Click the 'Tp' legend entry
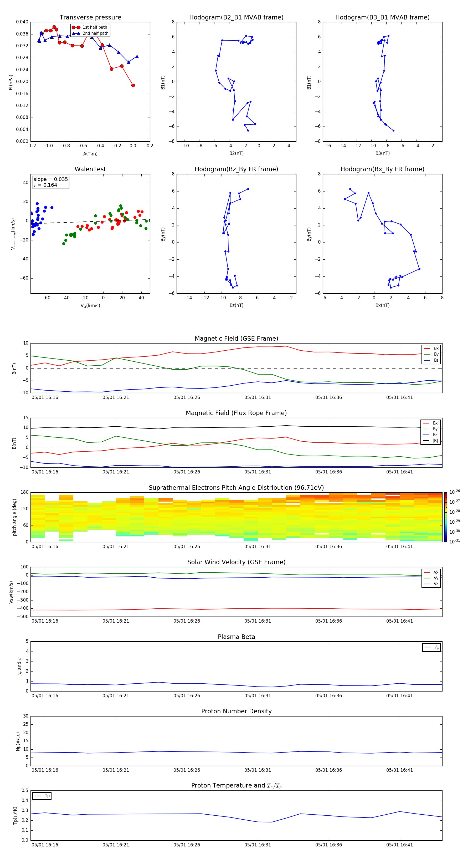473x868 pixels. 42,796
